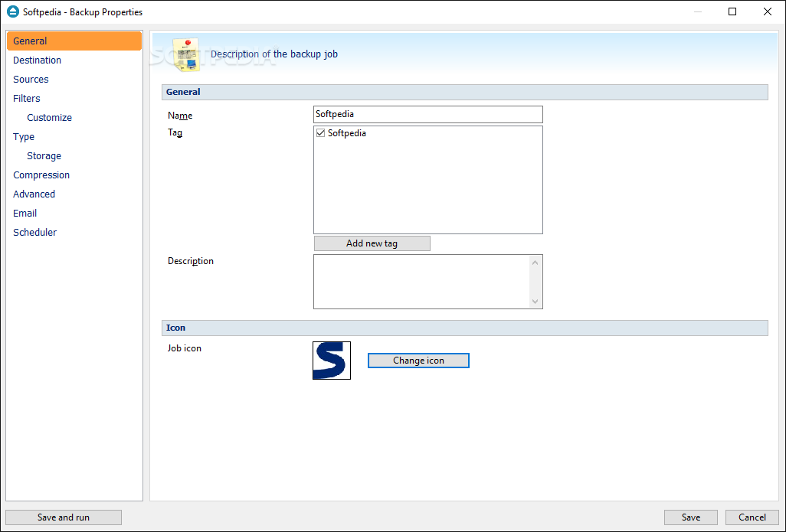The image size is (786, 532).
Task: Maximize the Backup Properties window
Action: point(732,11)
